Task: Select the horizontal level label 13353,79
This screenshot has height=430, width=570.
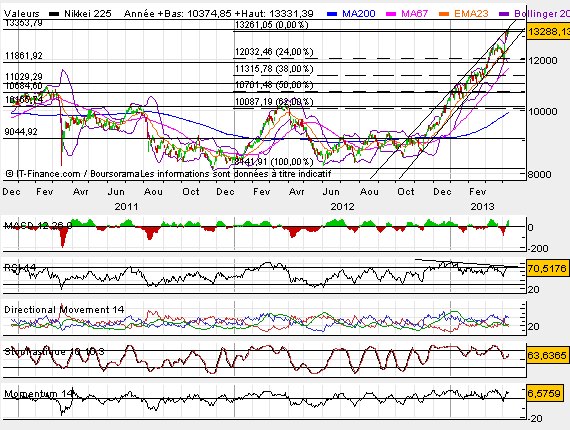Action: pyautogui.click(x=24, y=23)
